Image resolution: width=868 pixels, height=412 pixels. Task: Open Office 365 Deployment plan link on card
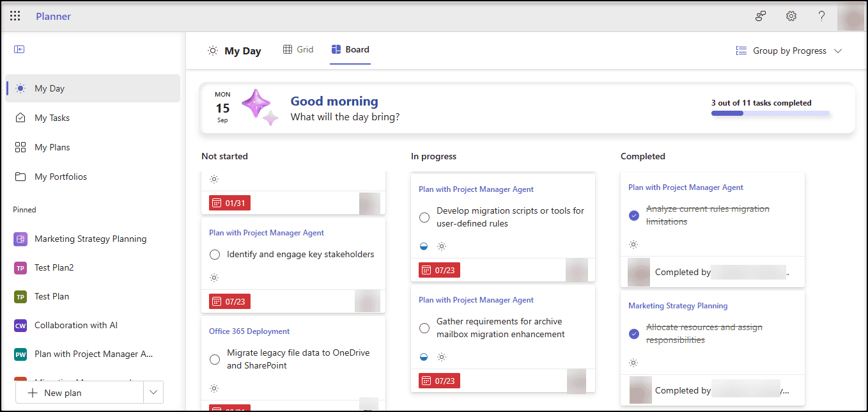tap(249, 331)
